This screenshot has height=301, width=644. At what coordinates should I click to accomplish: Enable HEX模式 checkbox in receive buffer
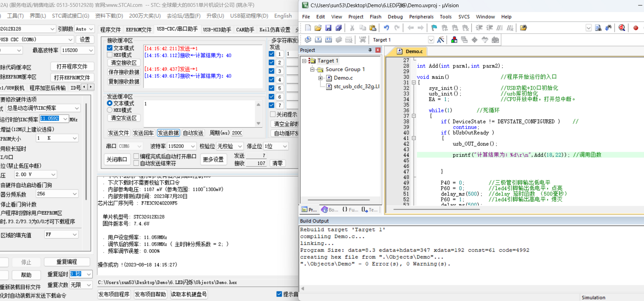tap(110, 55)
